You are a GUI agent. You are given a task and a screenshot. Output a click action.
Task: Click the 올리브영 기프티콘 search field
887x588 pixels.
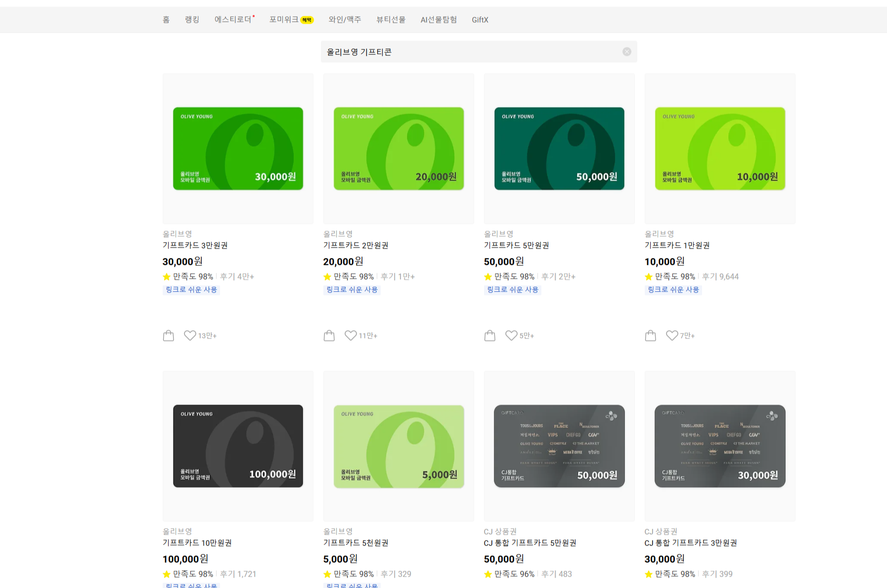tap(479, 52)
